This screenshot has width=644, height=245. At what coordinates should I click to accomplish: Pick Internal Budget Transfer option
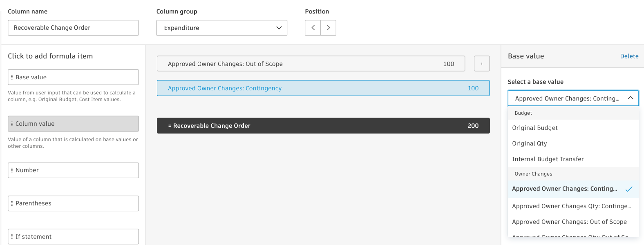[548, 159]
